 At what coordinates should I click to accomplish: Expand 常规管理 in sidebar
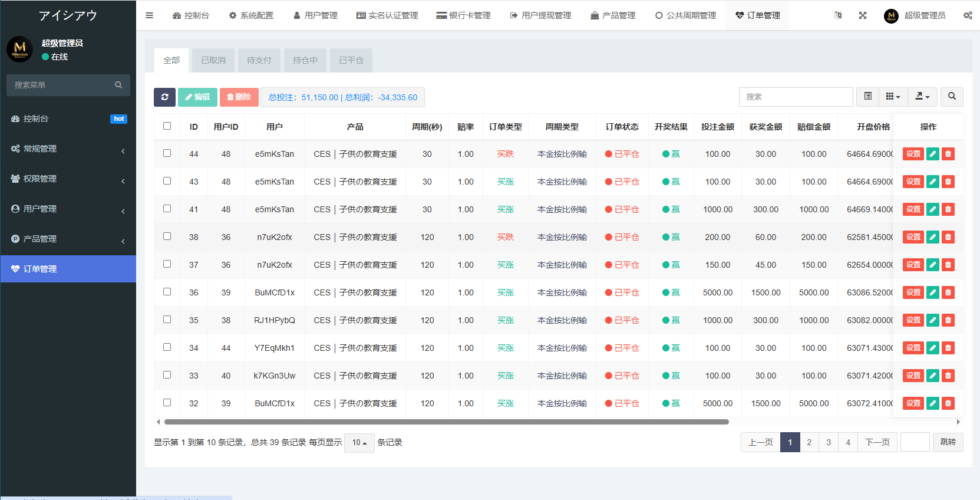[x=68, y=149]
